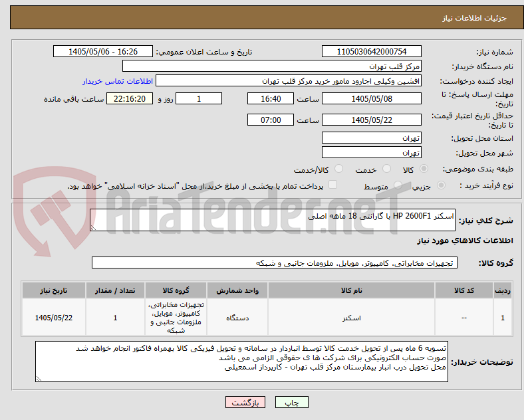Click the response deadline date 1405/05/08
The height and width of the screenshot is (420, 524).
click(x=372, y=99)
